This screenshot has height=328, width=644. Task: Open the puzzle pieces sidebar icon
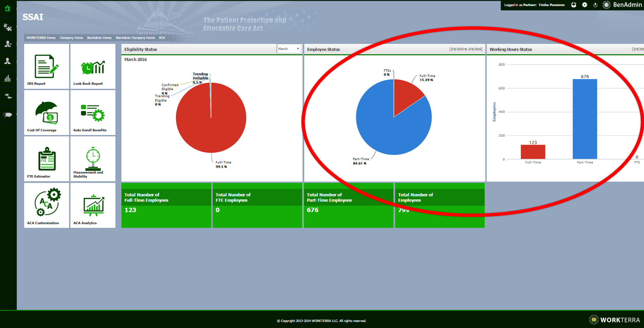[7, 27]
